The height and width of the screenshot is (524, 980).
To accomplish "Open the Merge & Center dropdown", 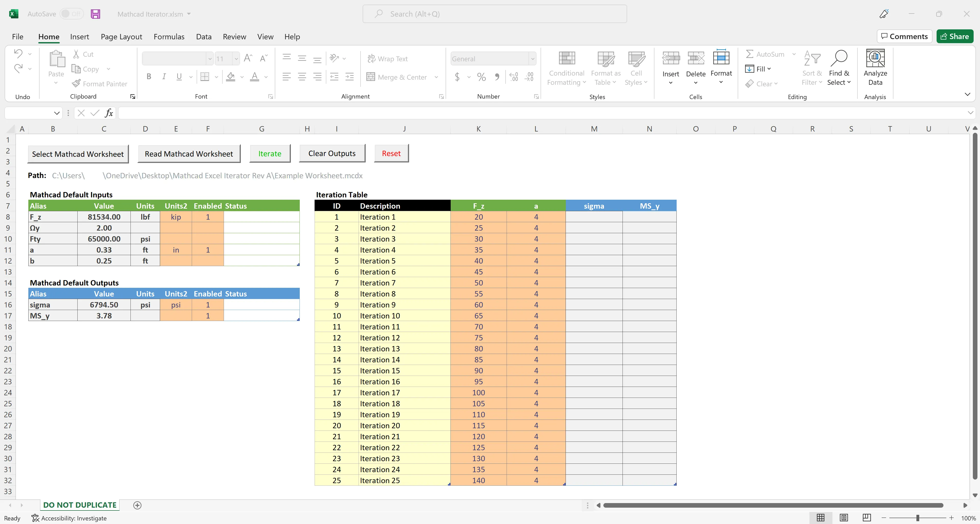I will coord(436,77).
